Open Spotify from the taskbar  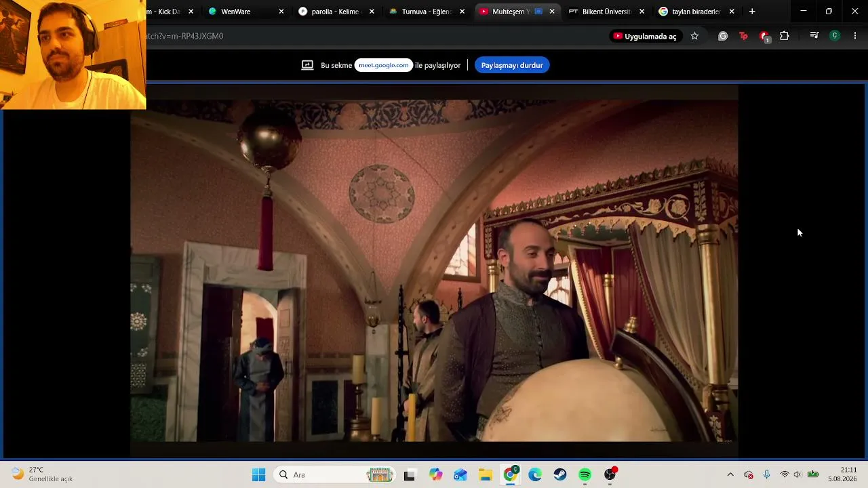(x=585, y=475)
